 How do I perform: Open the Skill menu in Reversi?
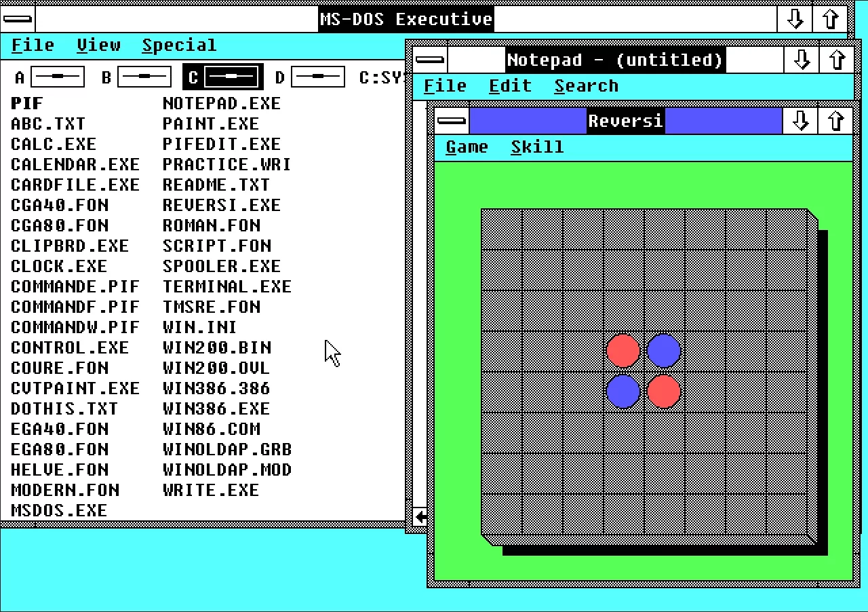pyautogui.click(x=537, y=147)
